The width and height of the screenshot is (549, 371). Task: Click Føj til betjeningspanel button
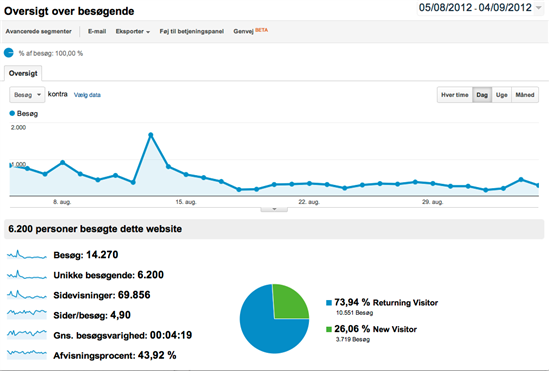click(192, 32)
